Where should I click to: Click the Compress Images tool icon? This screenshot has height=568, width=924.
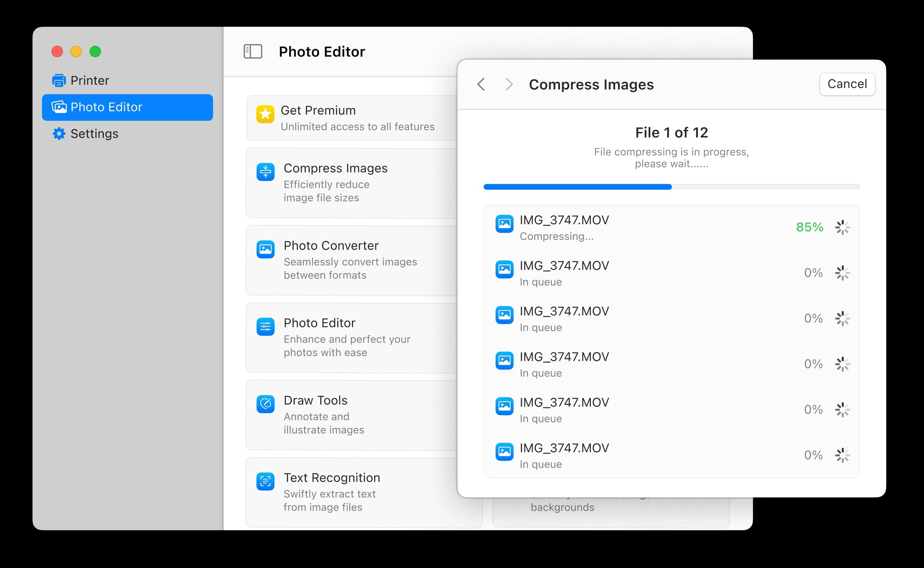point(266,172)
